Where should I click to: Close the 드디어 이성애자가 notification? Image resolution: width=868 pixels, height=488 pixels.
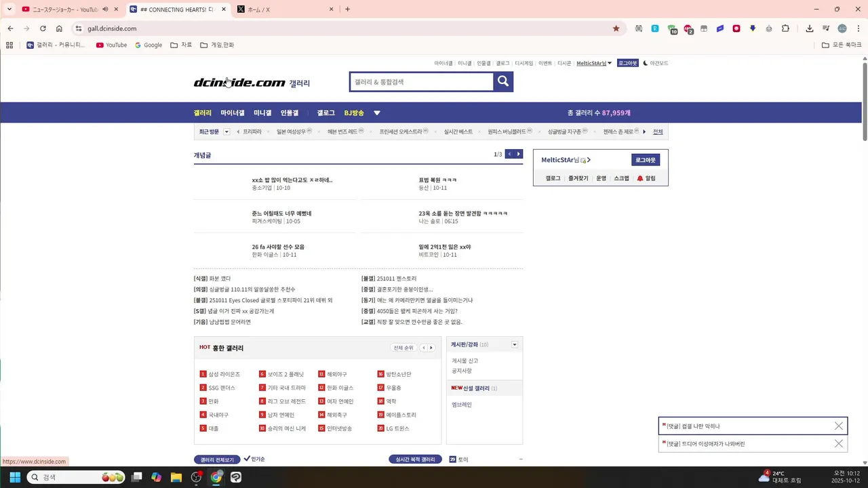839,444
